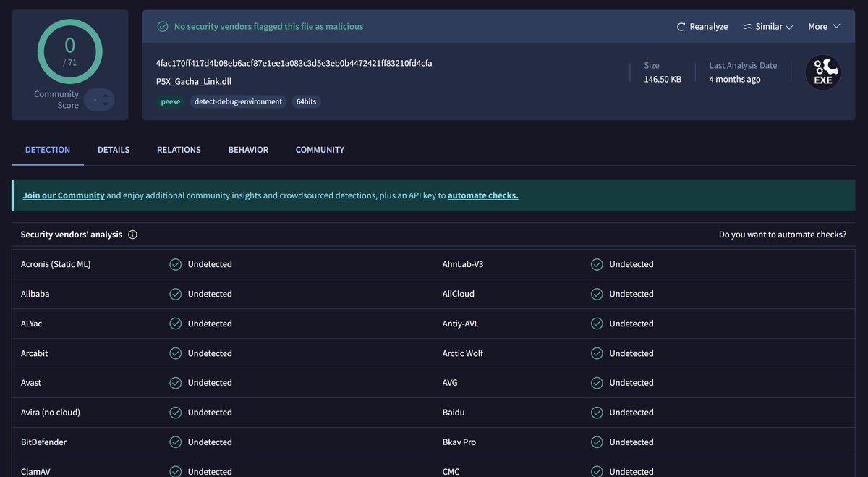This screenshot has height=477, width=868.
Task: Open the DETAILS tab
Action: click(114, 150)
